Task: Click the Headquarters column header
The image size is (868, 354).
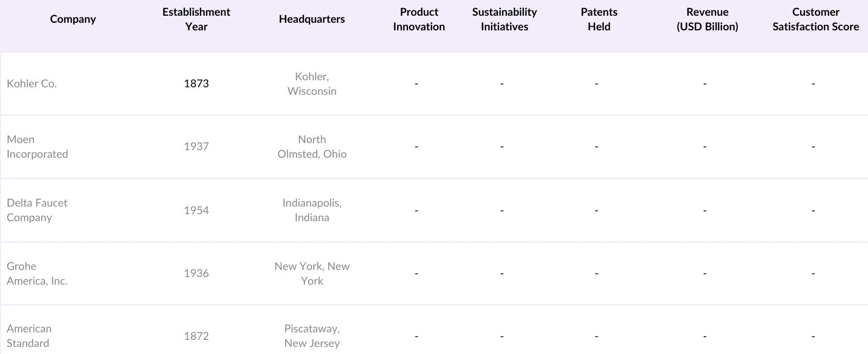Action: 311,19
